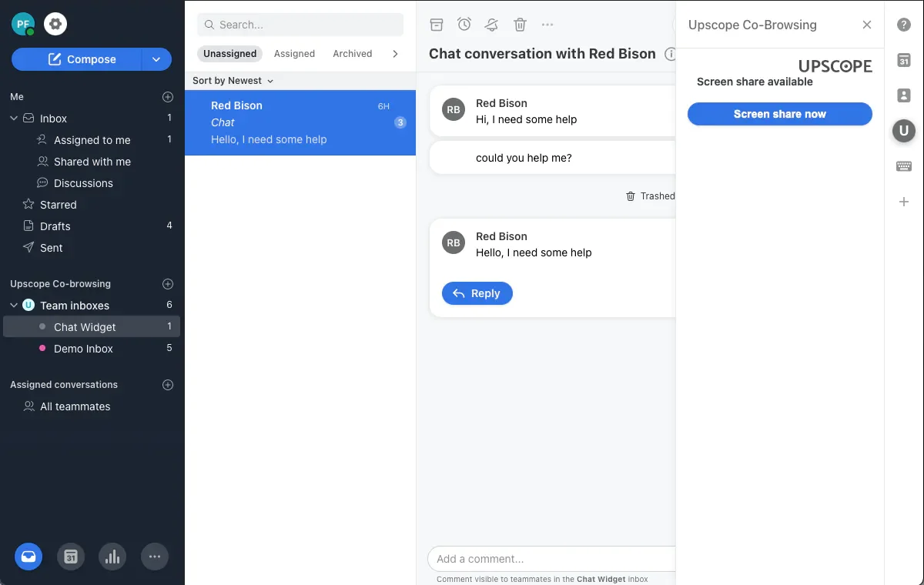Close the Upscope Co-Browsing panel
The width and height of the screenshot is (924, 585).
click(x=867, y=25)
